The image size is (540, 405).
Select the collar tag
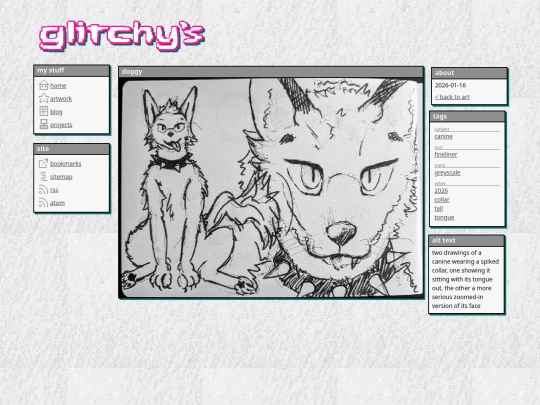(x=442, y=200)
